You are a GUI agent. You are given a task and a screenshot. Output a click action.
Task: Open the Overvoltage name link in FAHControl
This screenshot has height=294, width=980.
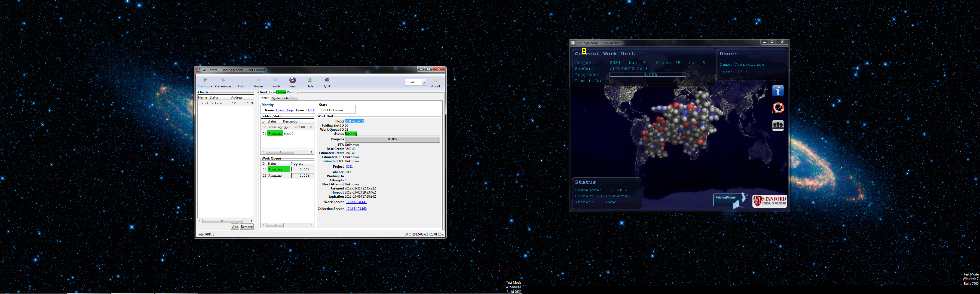284,110
